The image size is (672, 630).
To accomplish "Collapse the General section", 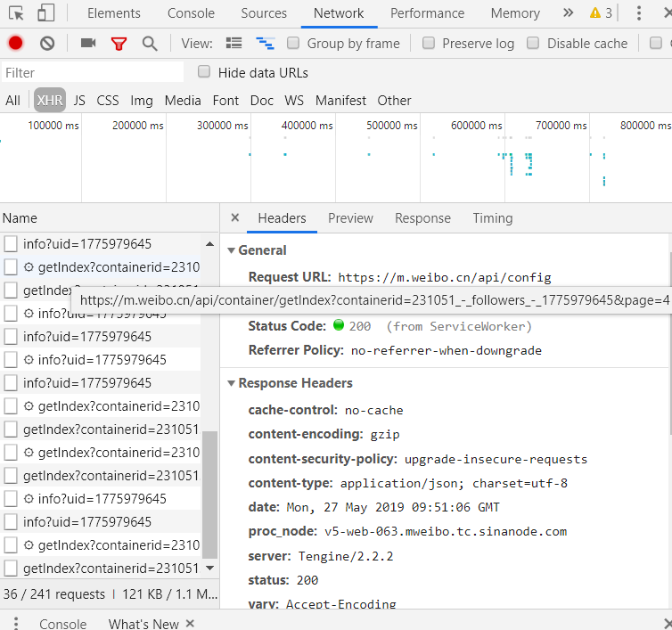I will pyautogui.click(x=232, y=250).
